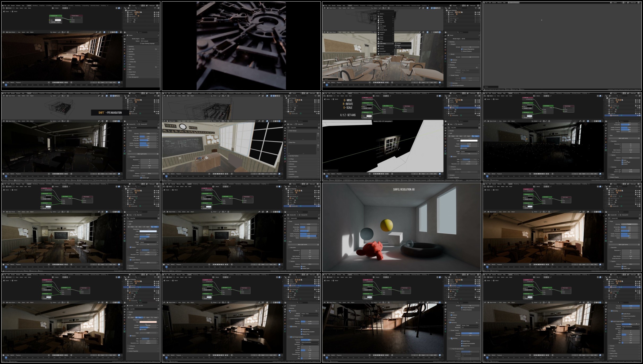Click the Speaker icon in Add menu
This screenshot has width=643, height=364.
point(378,49)
